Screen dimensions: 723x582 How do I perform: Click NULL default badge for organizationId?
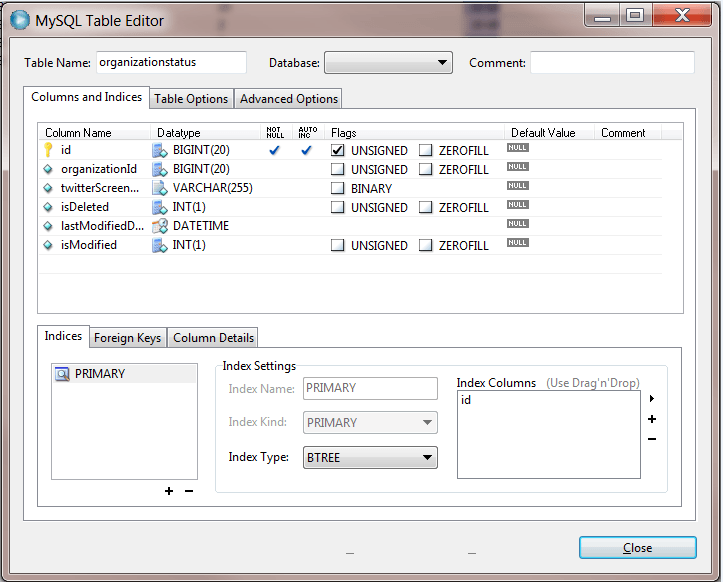pyautogui.click(x=518, y=166)
